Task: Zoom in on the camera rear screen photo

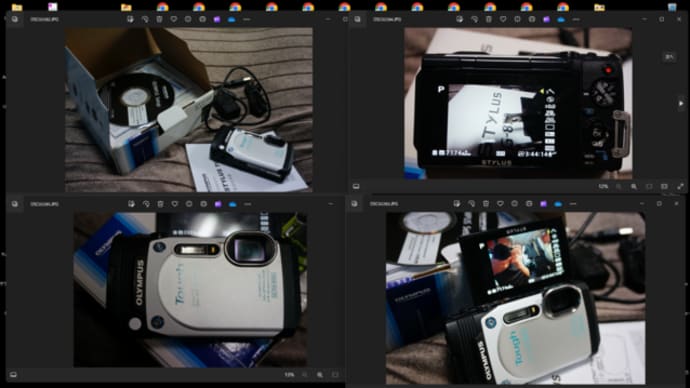Action: pos(634,187)
